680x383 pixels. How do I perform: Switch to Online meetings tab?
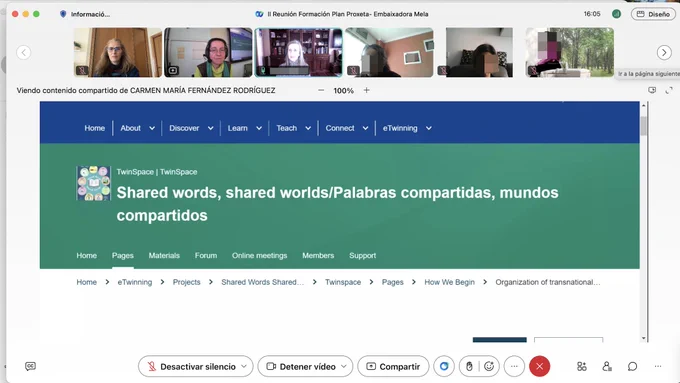[x=259, y=255]
